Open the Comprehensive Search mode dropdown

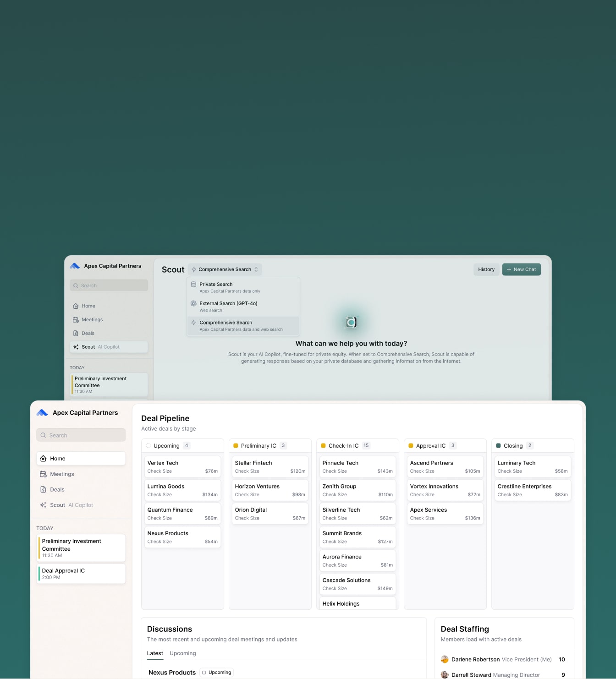pos(225,269)
